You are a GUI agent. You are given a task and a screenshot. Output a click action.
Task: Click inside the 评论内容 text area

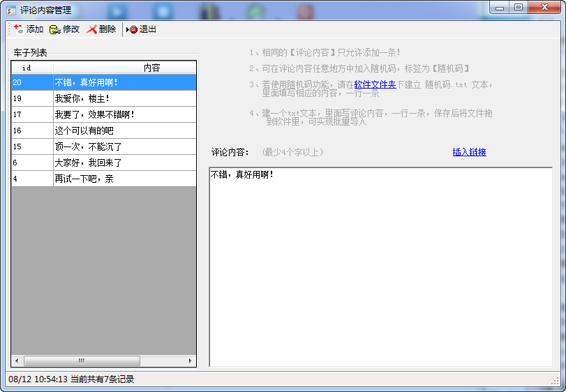[x=381, y=267]
